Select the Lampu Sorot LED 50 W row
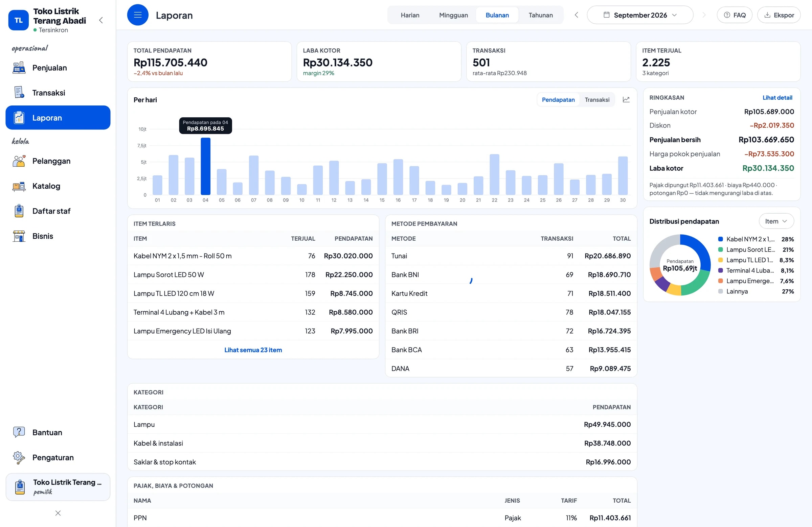812x527 pixels. point(253,274)
